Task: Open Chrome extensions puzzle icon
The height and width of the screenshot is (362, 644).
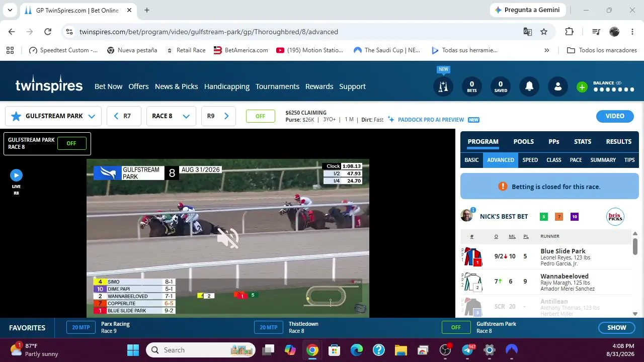Action: click(x=570, y=32)
